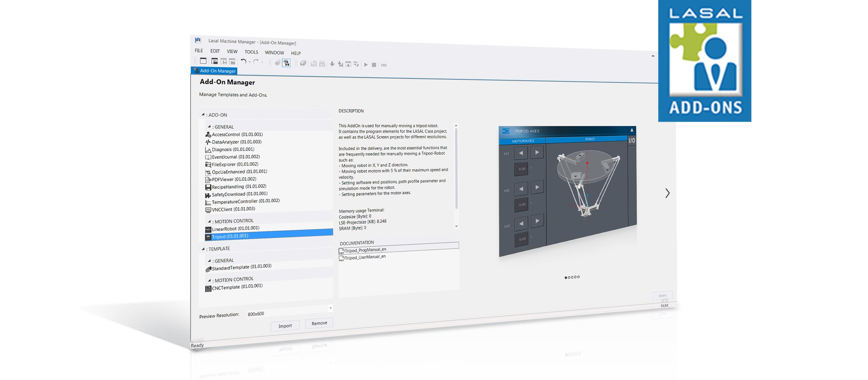
Task: Click the chain link toolbar icon
Action: 384,65
